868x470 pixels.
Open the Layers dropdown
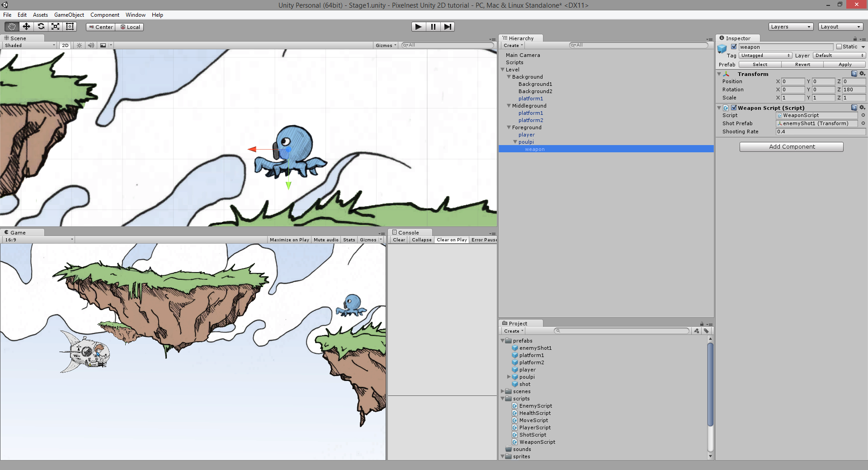[791, 27]
